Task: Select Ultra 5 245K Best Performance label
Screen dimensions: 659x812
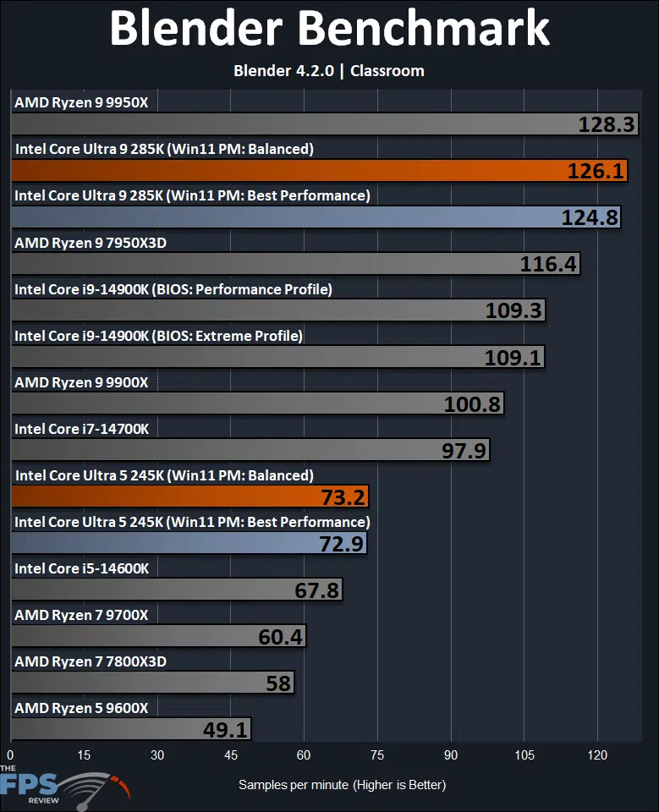Action: point(192,522)
